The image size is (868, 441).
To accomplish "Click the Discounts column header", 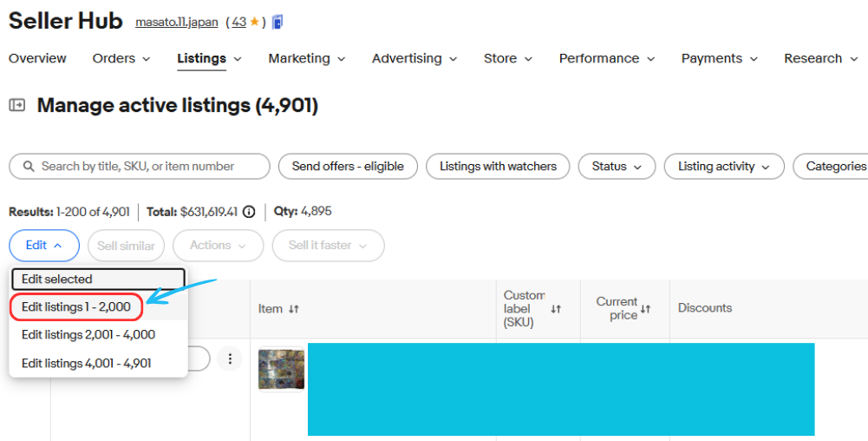I will [x=705, y=308].
